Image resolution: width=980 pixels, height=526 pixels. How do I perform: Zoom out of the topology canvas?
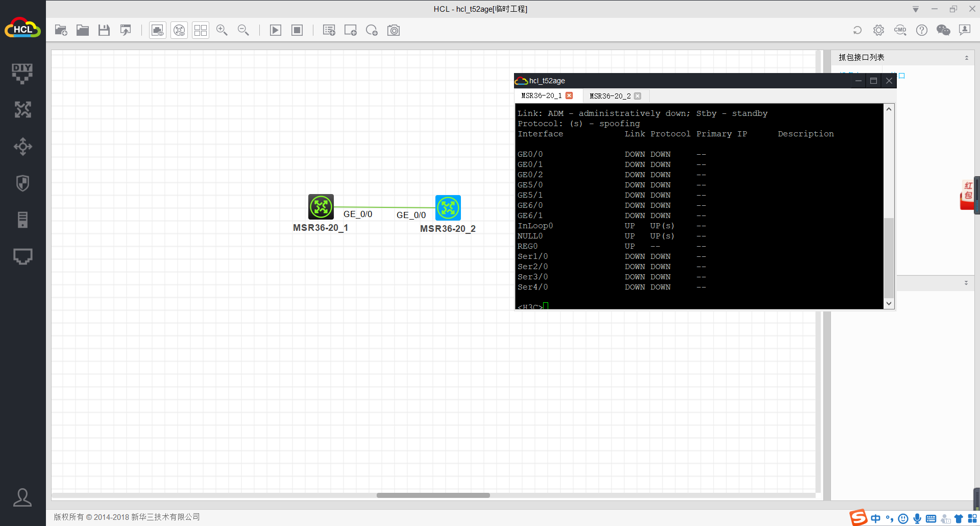click(x=243, y=31)
